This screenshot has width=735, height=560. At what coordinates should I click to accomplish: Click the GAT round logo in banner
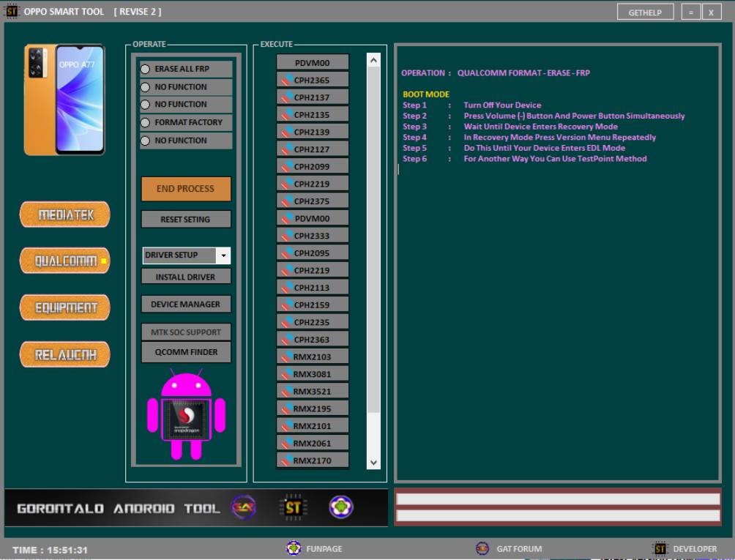[244, 507]
